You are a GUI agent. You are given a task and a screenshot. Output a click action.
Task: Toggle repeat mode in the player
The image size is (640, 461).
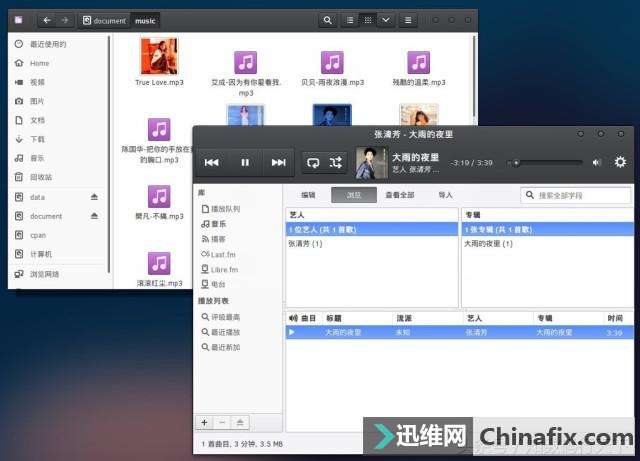[x=313, y=162]
